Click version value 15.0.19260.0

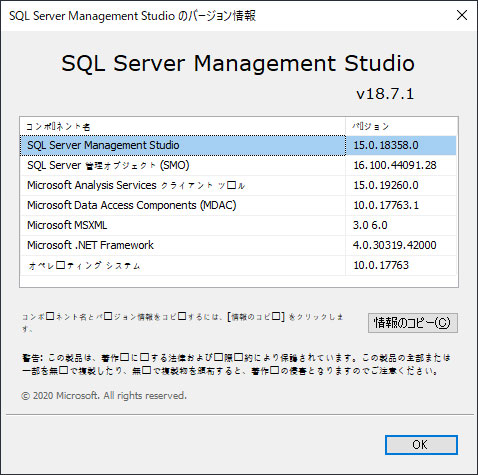(x=386, y=185)
